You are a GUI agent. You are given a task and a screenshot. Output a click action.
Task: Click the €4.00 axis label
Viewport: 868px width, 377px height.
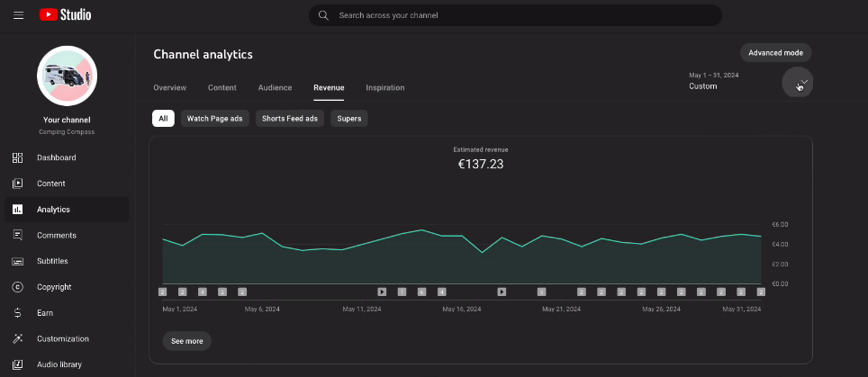coord(780,245)
